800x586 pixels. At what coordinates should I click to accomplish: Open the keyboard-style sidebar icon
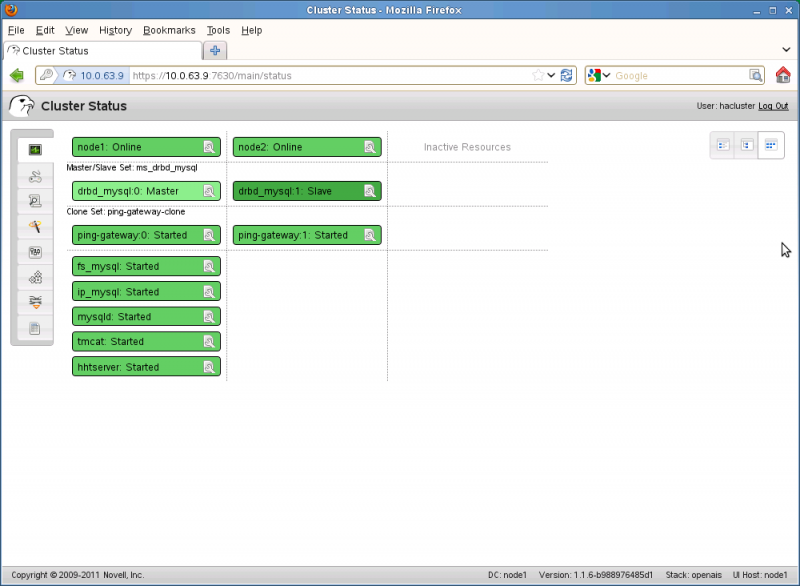[35, 252]
